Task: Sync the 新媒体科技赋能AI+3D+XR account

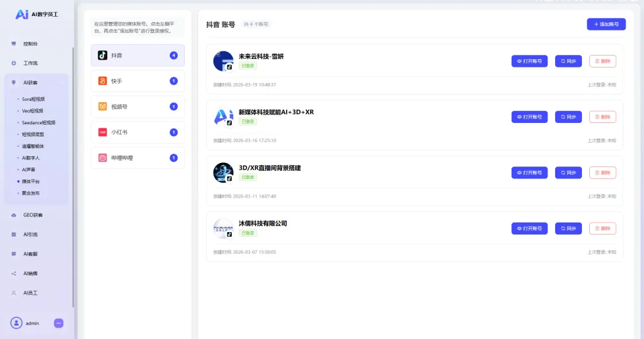Action: point(568,117)
